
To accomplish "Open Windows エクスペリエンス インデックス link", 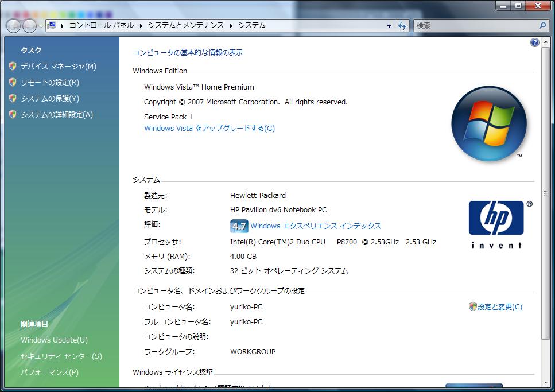I will pyautogui.click(x=316, y=226).
